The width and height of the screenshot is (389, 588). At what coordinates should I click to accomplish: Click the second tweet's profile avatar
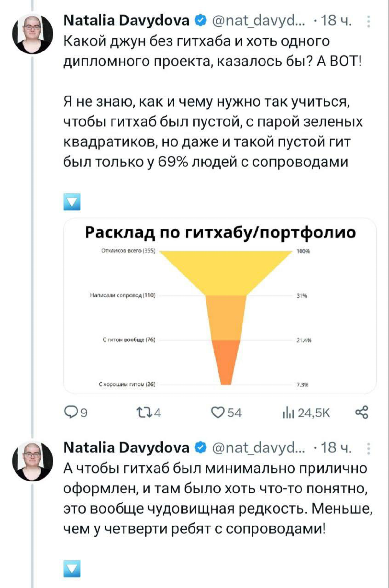point(32,461)
